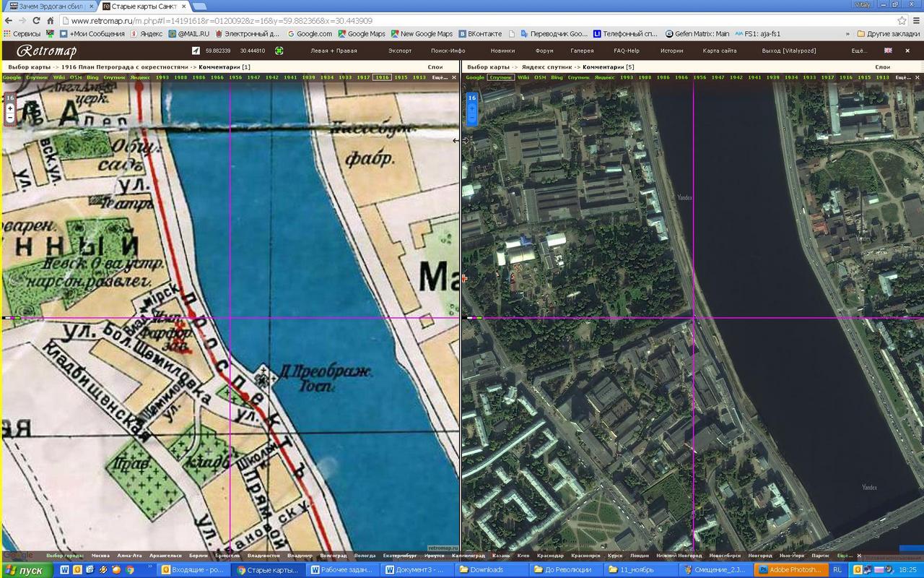Zoom in on the left 1916 map
924x578 pixels.
click(x=10, y=108)
